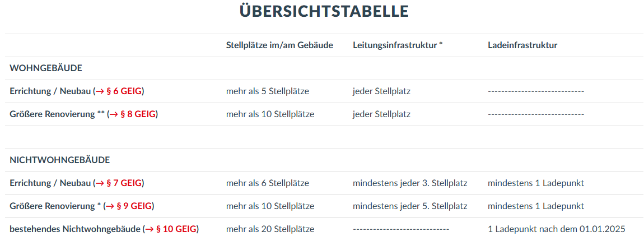Click 'Größere Renovierung **' row label
Viewport: 644px width, 250px height.
(x=58, y=114)
